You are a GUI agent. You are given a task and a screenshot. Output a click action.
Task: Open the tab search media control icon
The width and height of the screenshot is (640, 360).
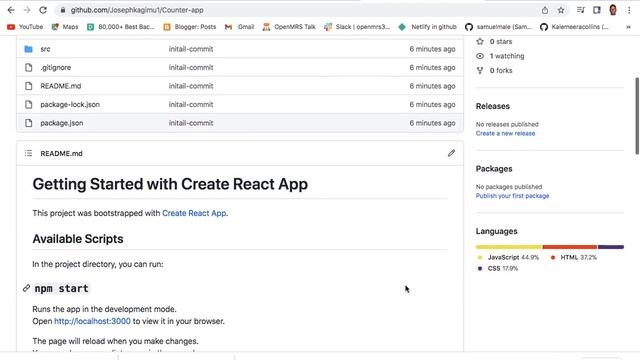click(x=580, y=10)
